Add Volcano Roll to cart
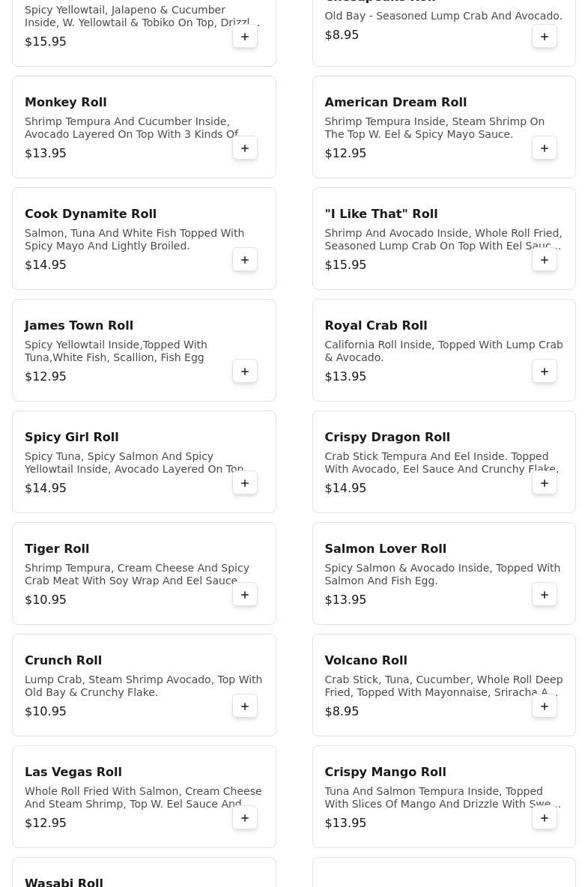The image size is (588, 887). [x=545, y=706]
